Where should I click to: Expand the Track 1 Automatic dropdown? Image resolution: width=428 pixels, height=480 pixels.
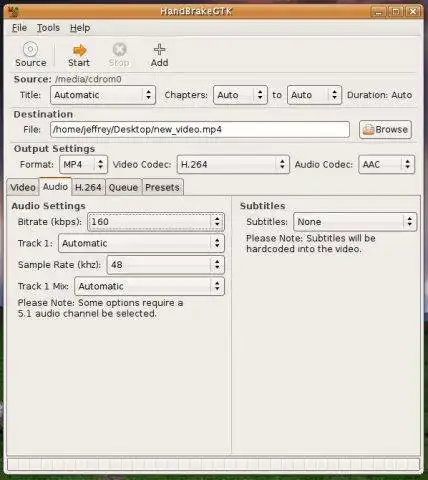(141, 243)
